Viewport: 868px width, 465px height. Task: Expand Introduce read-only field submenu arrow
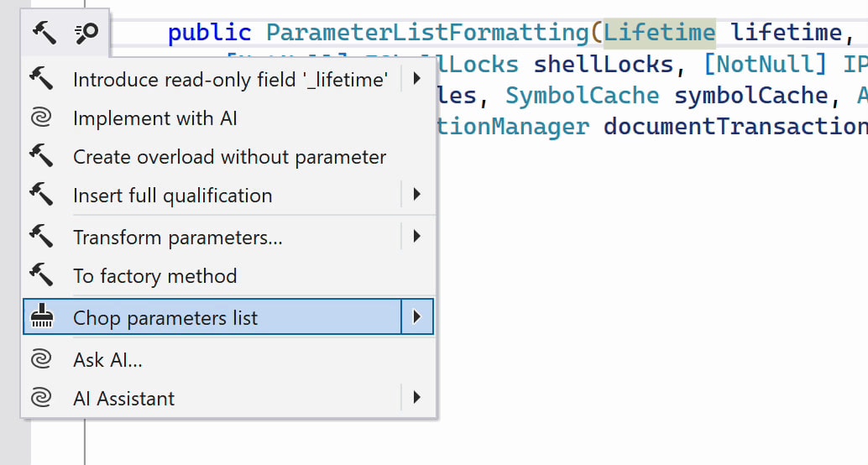coord(417,80)
